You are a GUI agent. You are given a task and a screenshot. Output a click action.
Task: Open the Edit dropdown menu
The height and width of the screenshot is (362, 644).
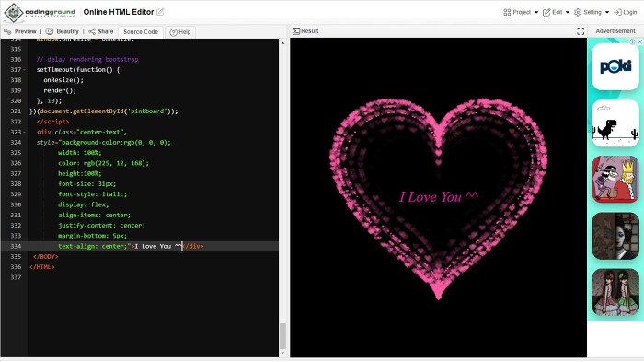tap(556, 12)
